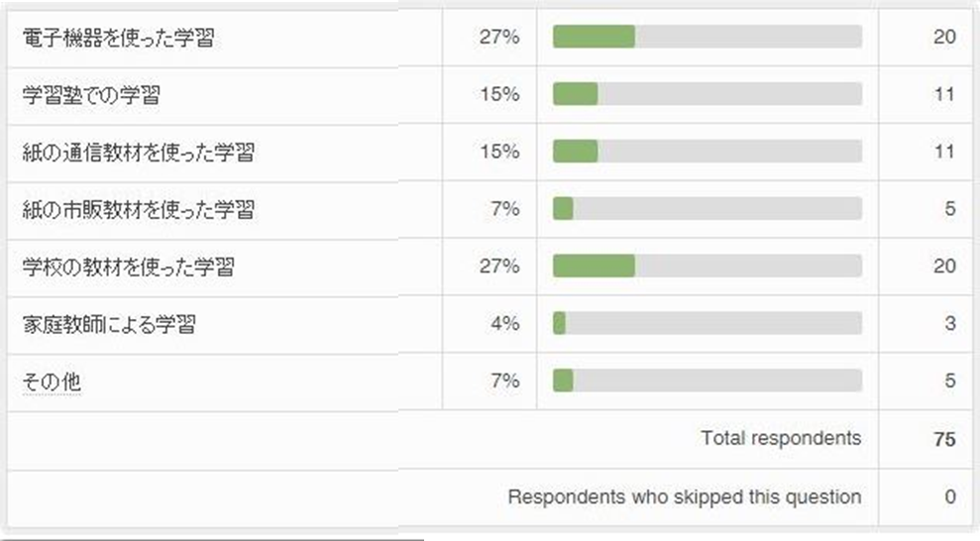Click the progress bar for 学習塾での学習

coord(707,94)
